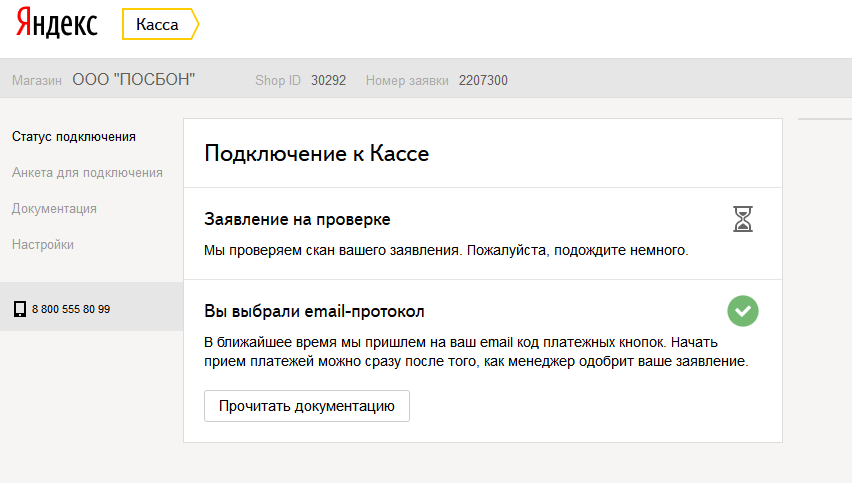Open the Касса service tag
This screenshot has width=852, height=483.
(158, 25)
